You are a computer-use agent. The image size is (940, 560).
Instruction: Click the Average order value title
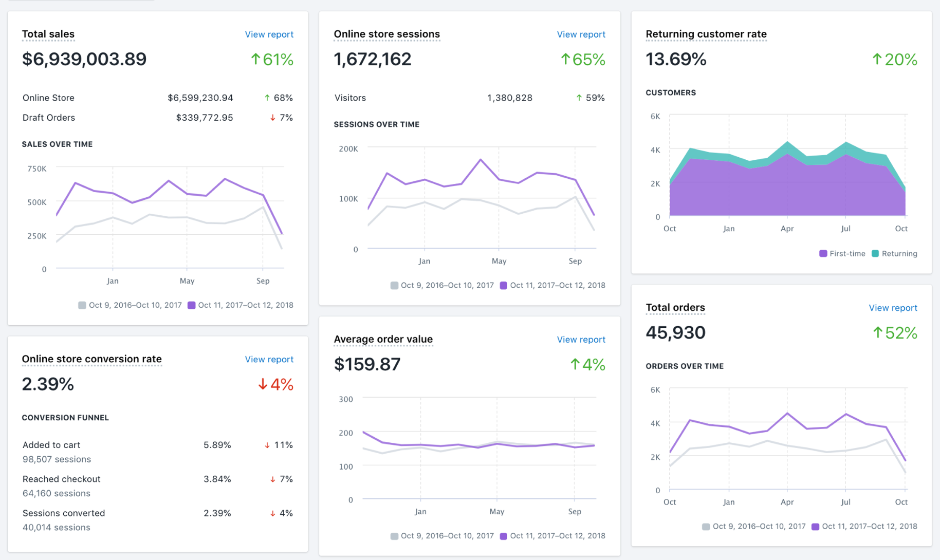(383, 340)
